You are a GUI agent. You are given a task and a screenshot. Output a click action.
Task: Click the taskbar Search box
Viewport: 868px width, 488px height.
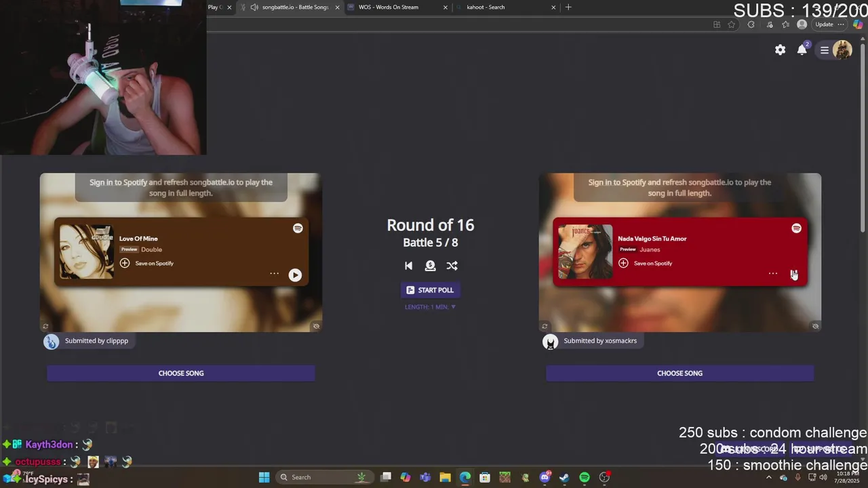tap(323, 477)
